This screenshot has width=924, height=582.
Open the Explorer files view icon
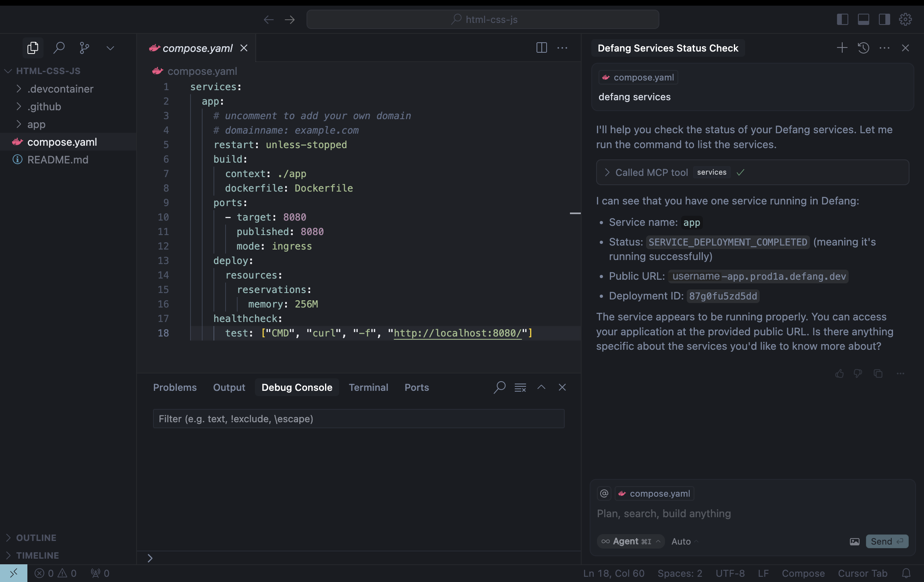point(33,48)
